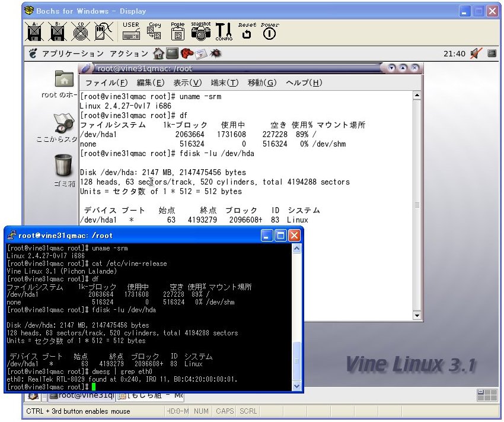Click the 'eth0: RealTek RTL-8029' output line
The image size is (504, 422).
coord(122,379)
